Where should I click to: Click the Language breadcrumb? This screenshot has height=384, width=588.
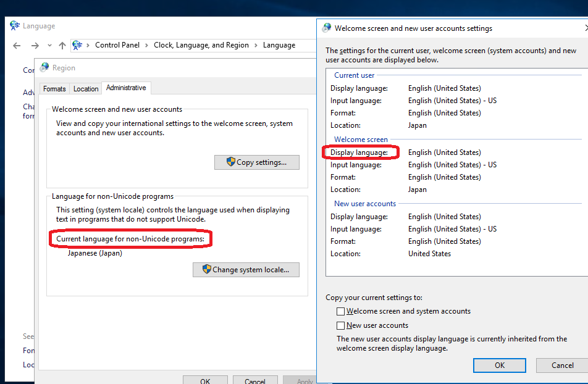pyautogui.click(x=279, y=45)
